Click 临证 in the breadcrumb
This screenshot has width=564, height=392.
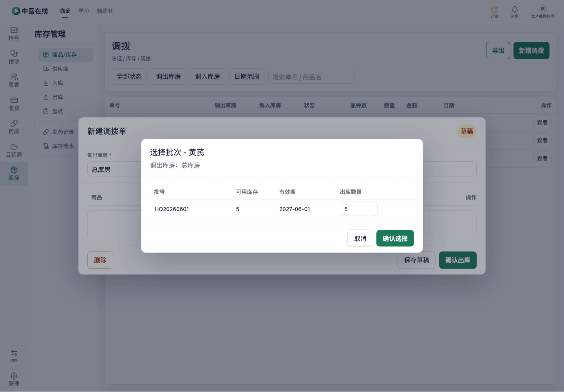pyautogui.click(x=117, y=58)
